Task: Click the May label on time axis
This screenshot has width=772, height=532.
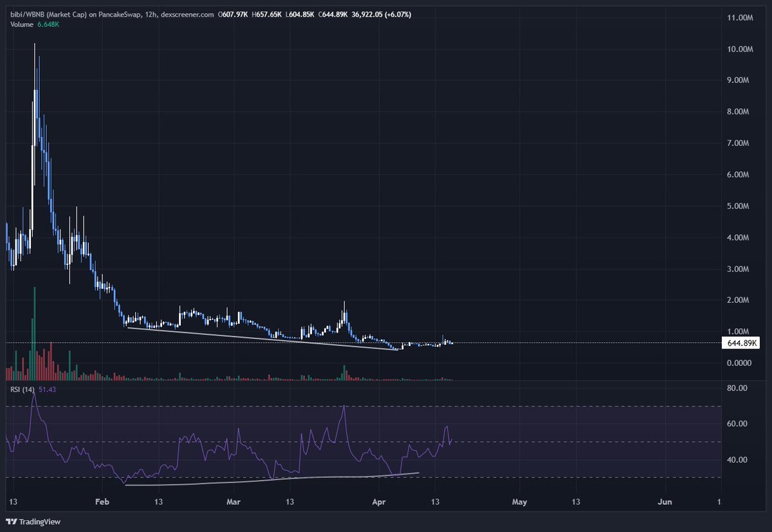Action: 519,501
